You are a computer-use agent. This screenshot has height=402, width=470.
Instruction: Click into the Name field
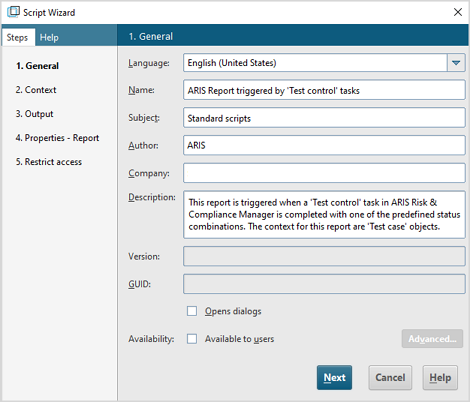(324, 90)
